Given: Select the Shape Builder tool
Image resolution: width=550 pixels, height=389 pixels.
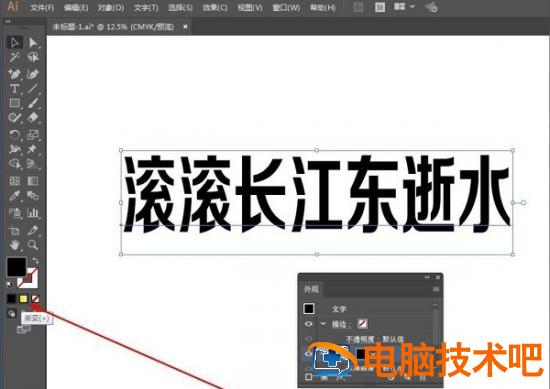Looking at the screenshot, I should click(14, 164).
